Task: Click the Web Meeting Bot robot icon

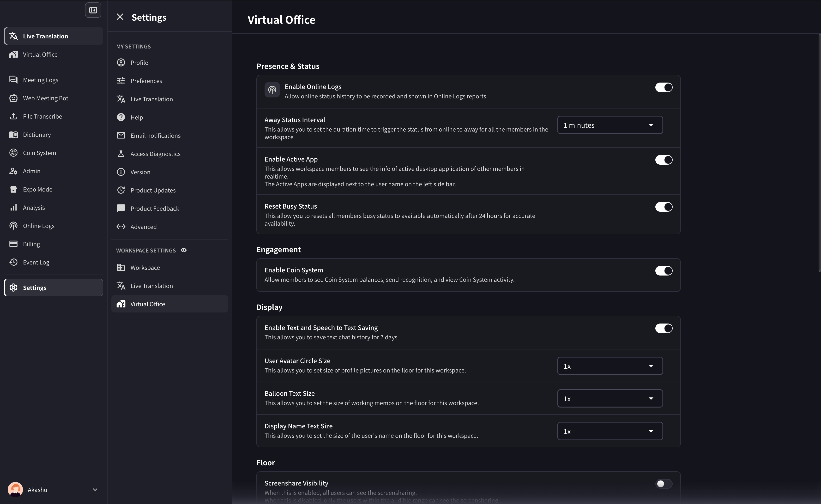Action: coord(13,98)
